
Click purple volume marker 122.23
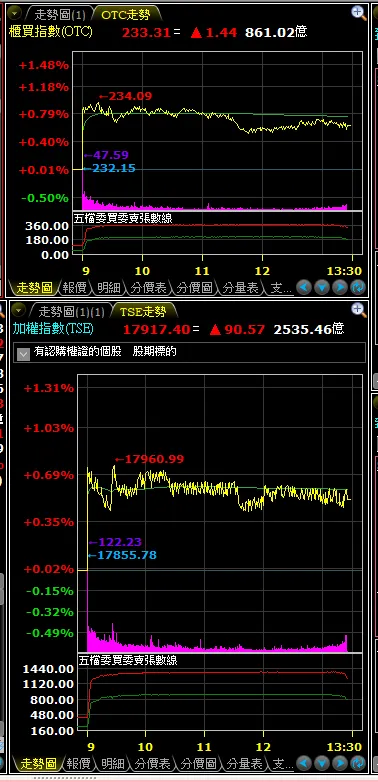coord(115,542)
